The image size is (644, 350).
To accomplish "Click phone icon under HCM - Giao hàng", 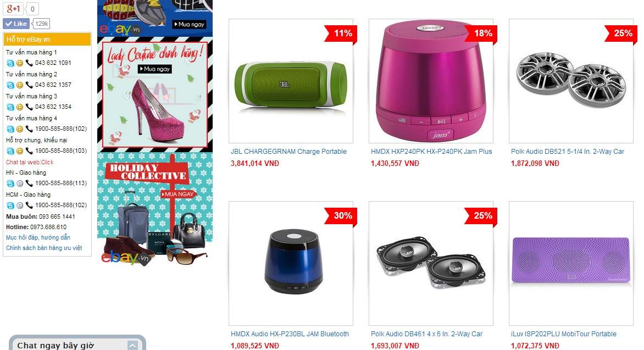I will (29, 205).
